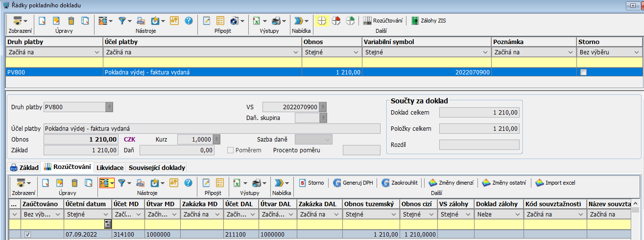Click Změny dimenzí button
The height and width of the screenshot is (240, 644).
(x=451, y=183)
